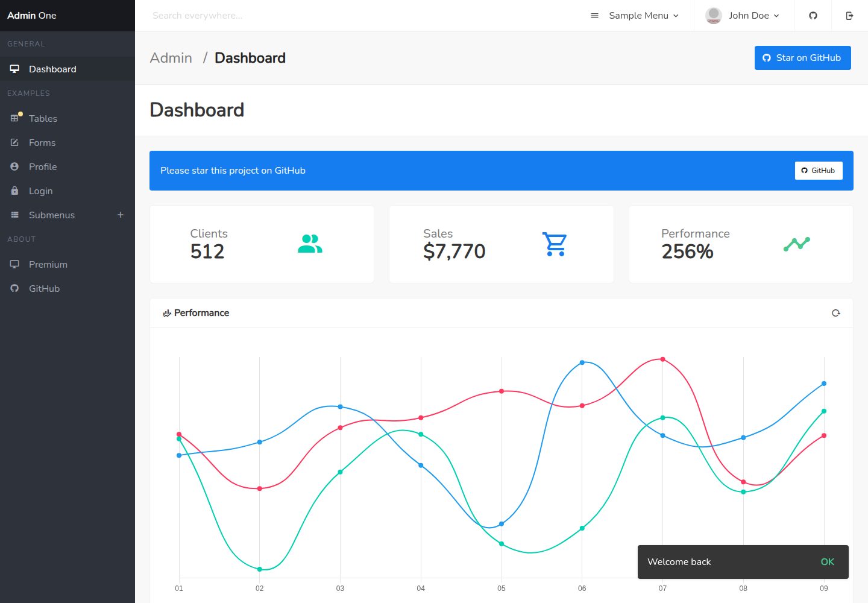Click the Dashboard monitor icon in sidebar
The width and height of the screenshot is (868, 603).
(x=14, y=69)
